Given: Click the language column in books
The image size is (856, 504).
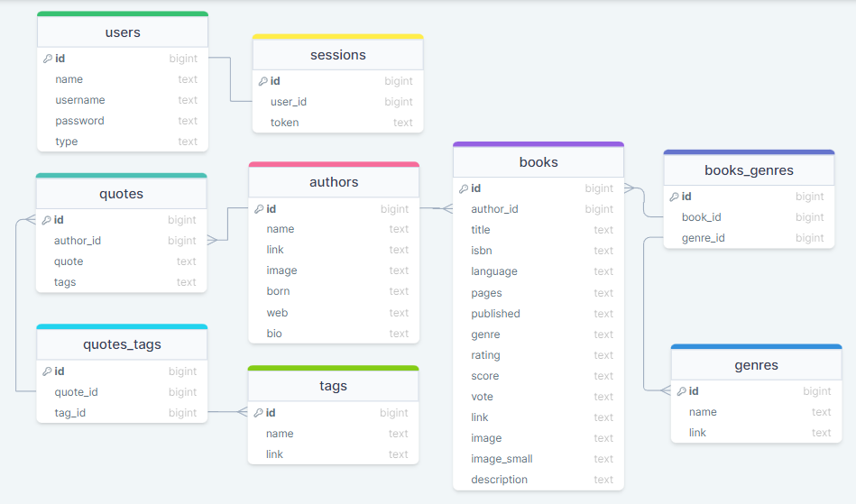Looking at the screenshot, I should point(538,271).
